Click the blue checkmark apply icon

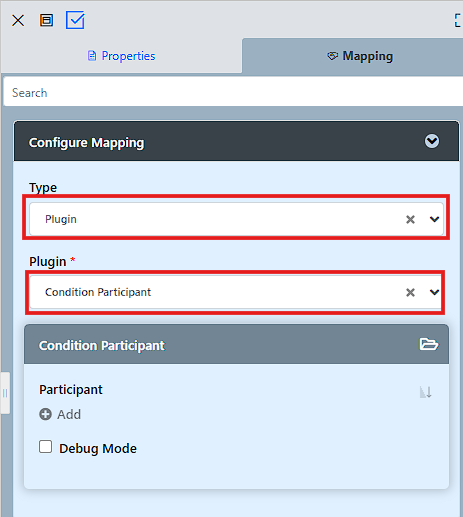[75, 20]
